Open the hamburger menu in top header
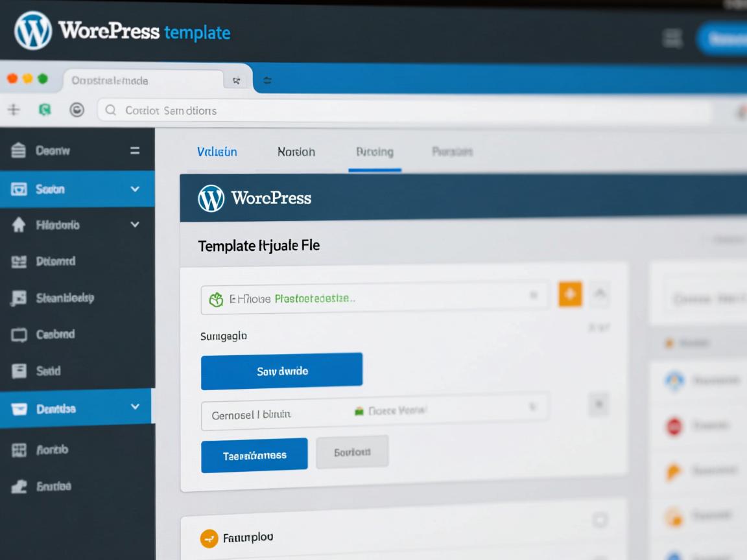The width and height of the screenshot is (747, 560). [x=672, y=38]
